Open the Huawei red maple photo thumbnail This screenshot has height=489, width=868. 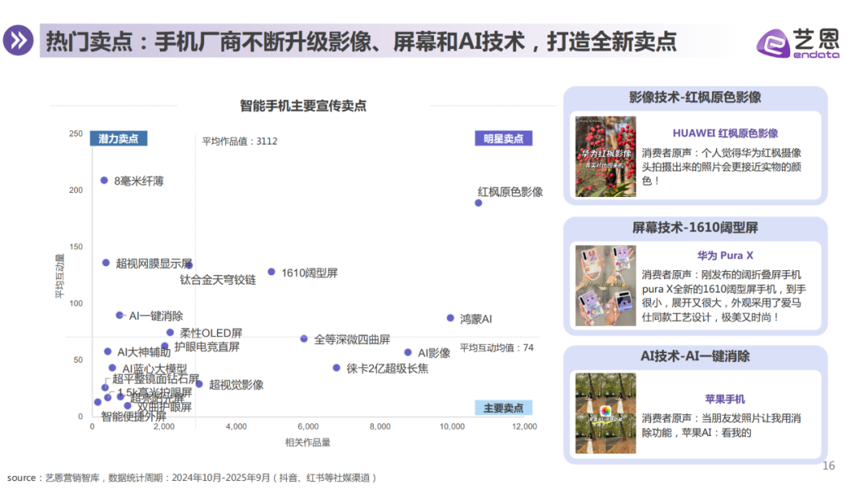click(606, 157)
